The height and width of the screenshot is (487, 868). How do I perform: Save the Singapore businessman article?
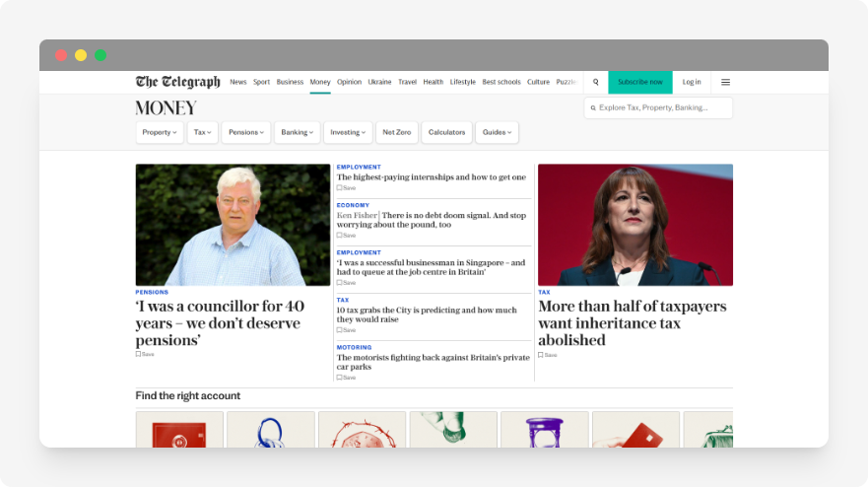click(346, 283)
